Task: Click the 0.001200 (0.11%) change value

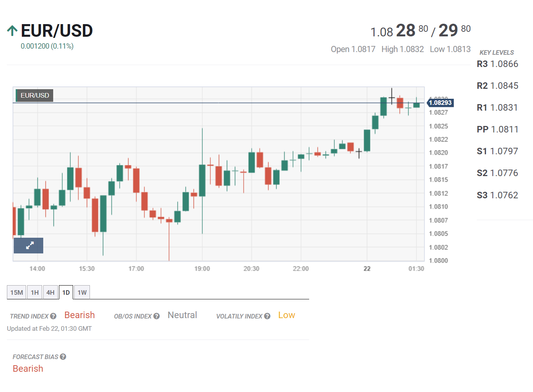Action: point(47,46)
